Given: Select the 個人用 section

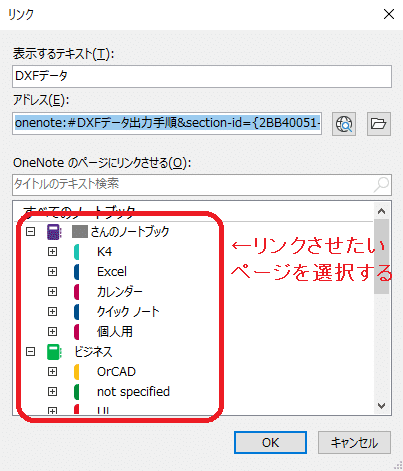Looking at the screenshot, I should click(x=115, y=332).
